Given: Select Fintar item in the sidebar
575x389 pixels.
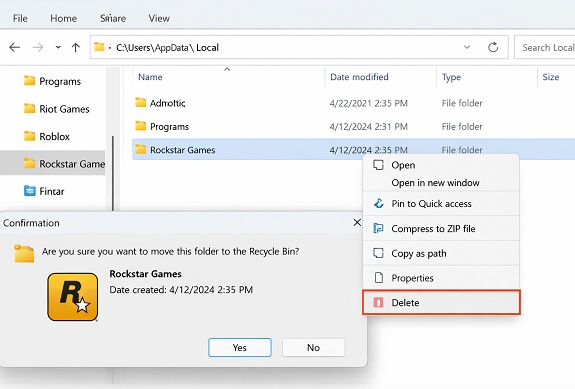Looking at the screenshot, I should [x=44, y=191].
